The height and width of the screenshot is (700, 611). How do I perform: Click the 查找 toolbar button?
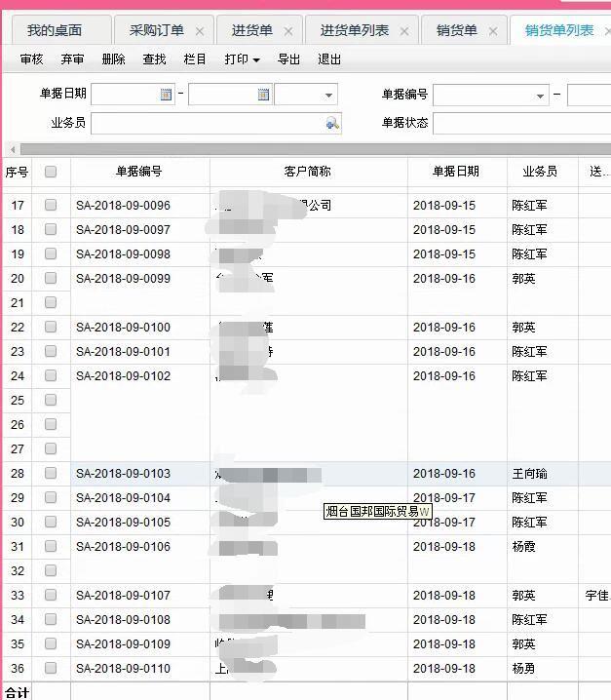tap(154, 59)
